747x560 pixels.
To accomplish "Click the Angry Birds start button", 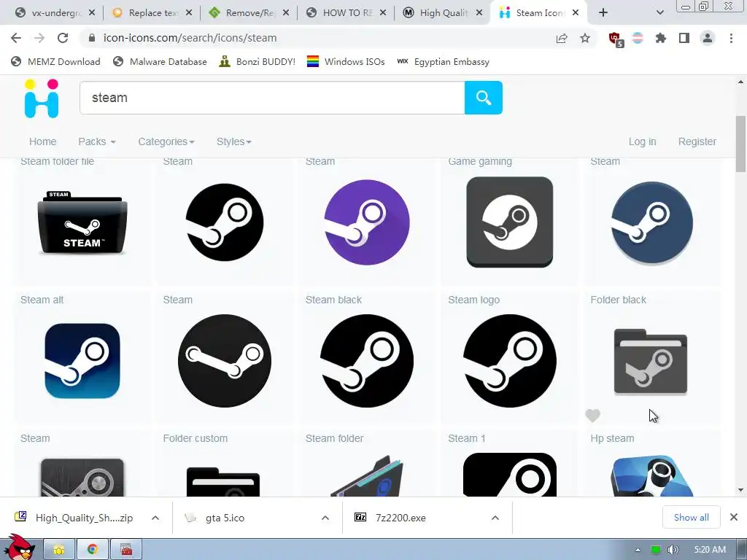I will click(x=20, y=548).
